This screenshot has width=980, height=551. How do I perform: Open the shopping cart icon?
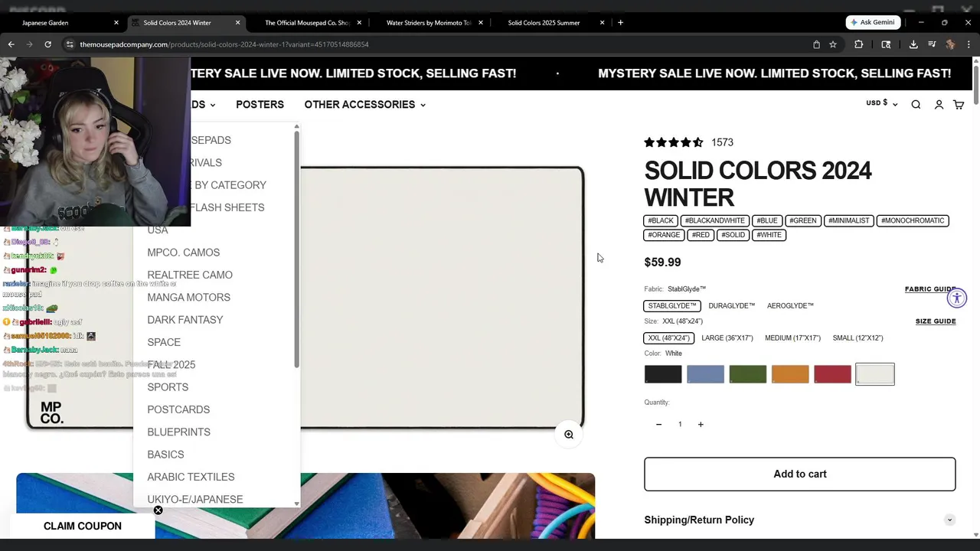pyautogui.click(x=959, y=105)
